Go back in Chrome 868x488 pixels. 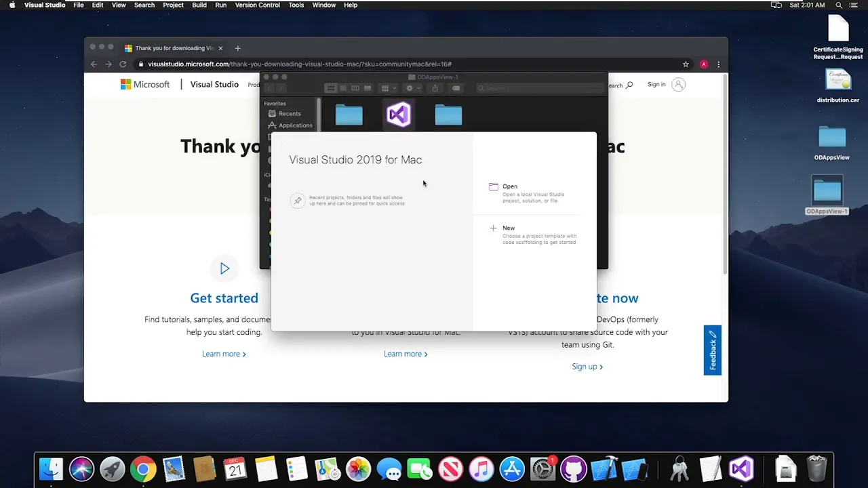click(x=94, y=64)
